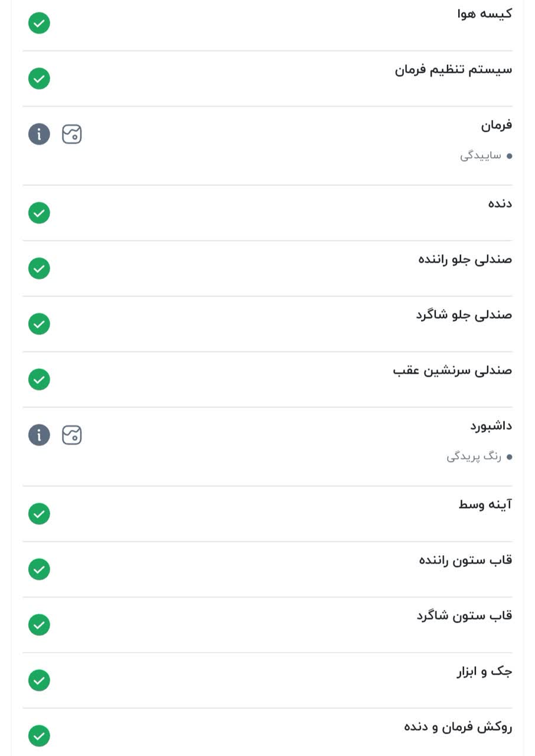Viewport: 535px width, 756px height.
Task: Open the info icon for فرمان
Action: tap(39, 135)
